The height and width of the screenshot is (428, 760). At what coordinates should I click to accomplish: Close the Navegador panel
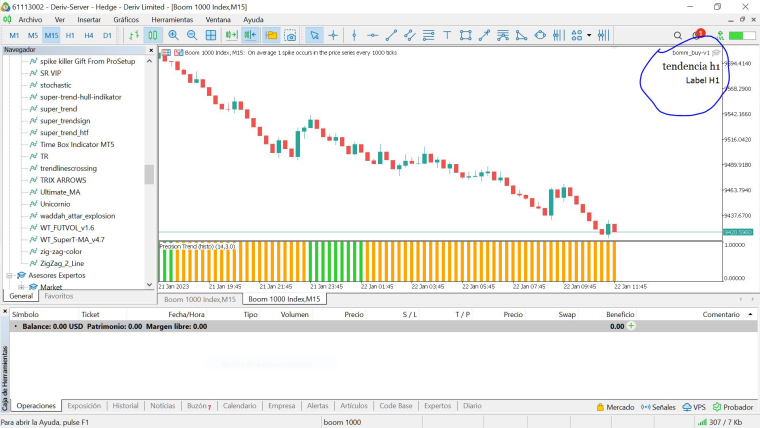151,50
